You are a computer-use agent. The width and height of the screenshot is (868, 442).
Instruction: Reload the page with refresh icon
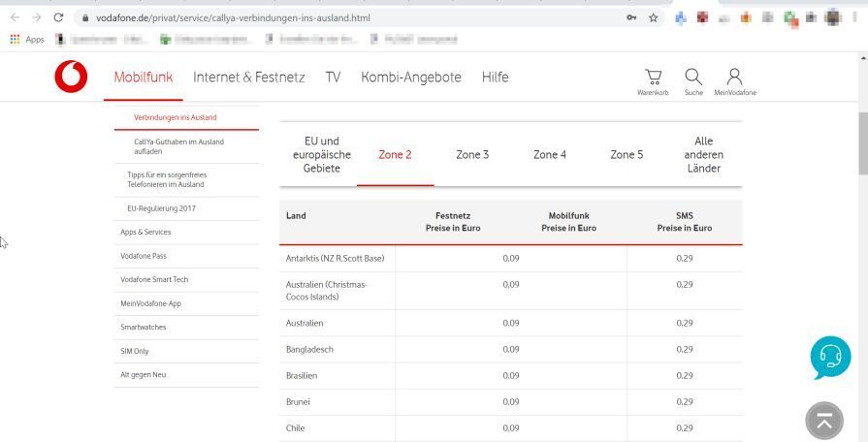[58, 17]
